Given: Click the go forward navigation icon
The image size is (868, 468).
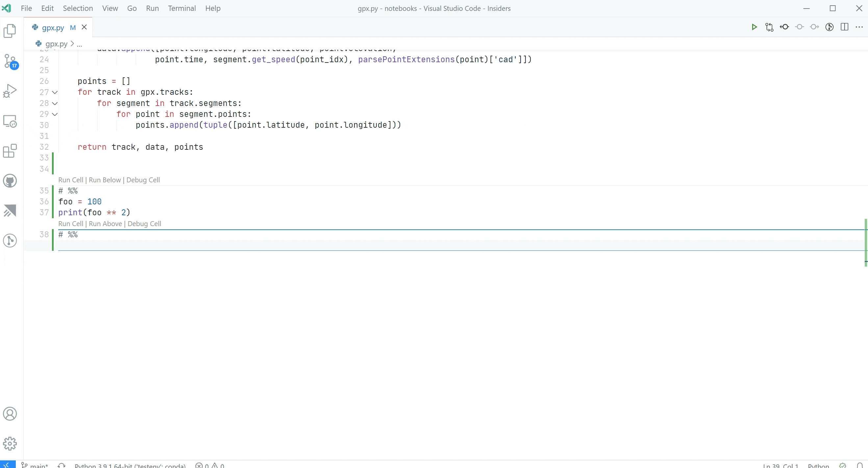Looking at the screenshot, I should 815,27.
